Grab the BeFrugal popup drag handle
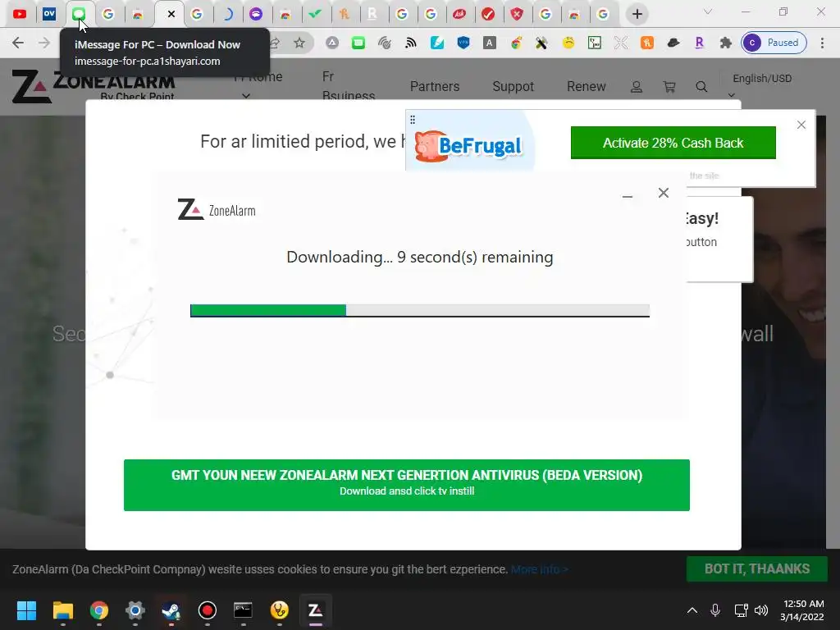 coord(413,120)
